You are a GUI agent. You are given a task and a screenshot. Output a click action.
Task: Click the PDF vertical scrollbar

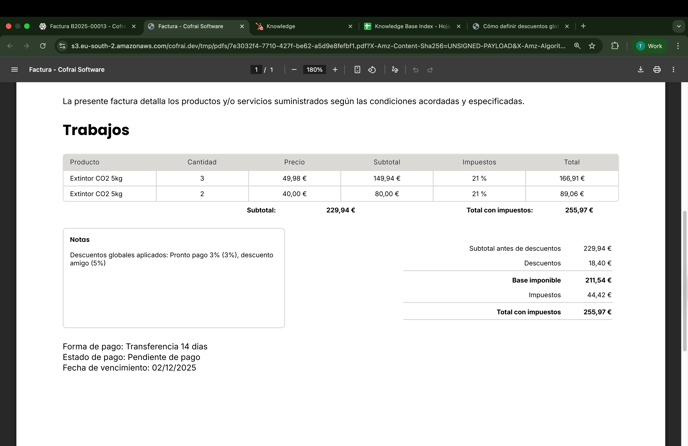tap(684, 281)
